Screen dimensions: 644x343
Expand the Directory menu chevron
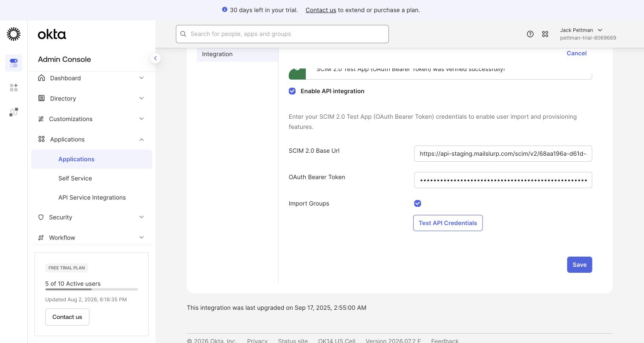142,98
